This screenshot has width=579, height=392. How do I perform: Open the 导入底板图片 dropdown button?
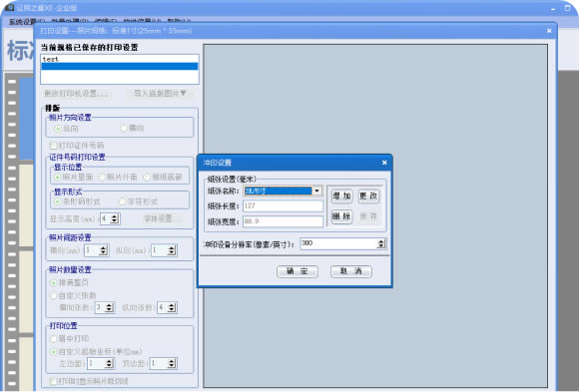pyautogui.click(x=160, y=94)
